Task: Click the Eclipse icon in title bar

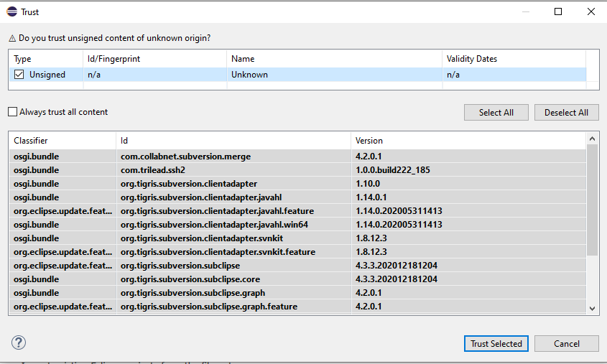Action: 12,11
